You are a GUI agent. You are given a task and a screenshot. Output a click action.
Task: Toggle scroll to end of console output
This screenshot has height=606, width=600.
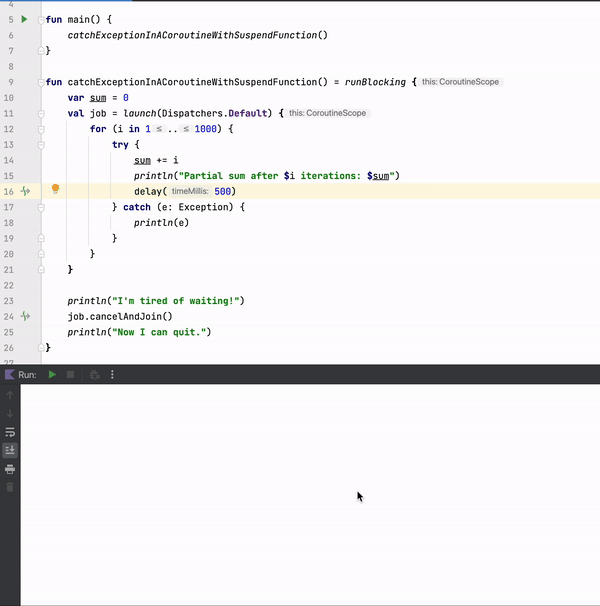pyautogui.click(x=10, y=450)
